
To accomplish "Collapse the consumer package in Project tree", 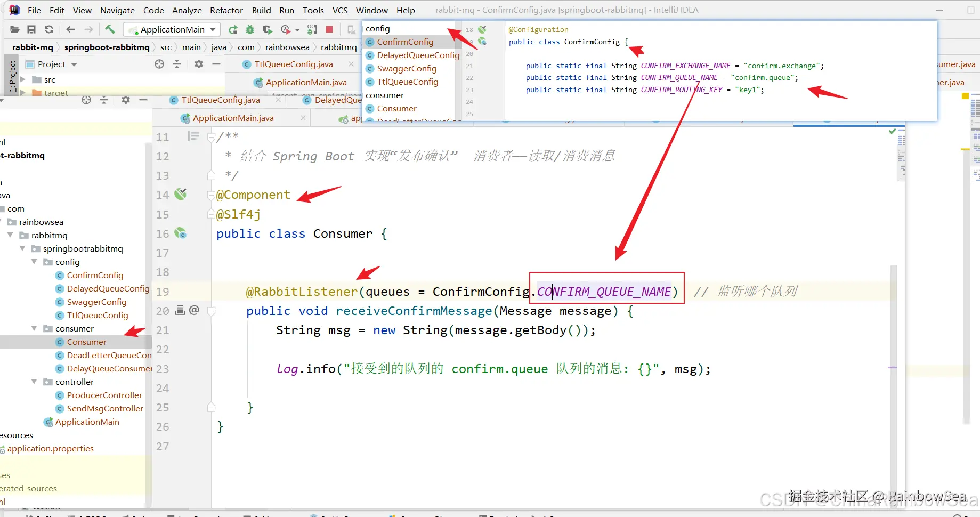I will (34, 328).
